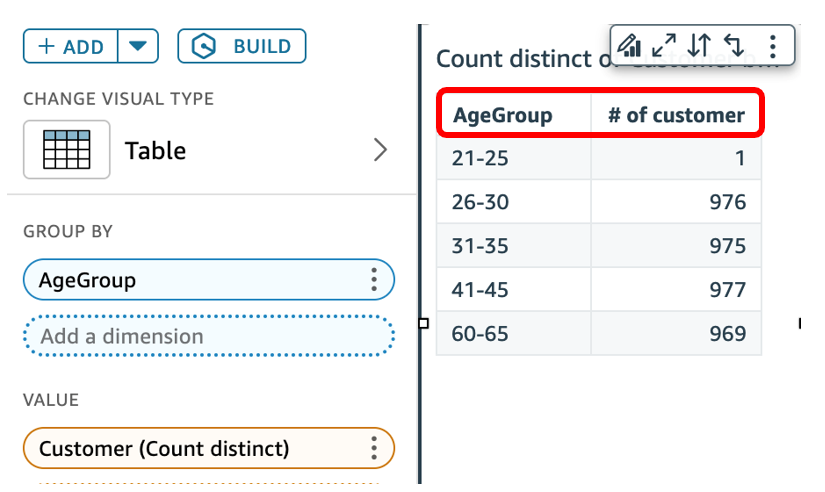The height and width of the screenshot is (492, 825).
Task: Maximize the visual with expand arrows
Action: (664, 45)
